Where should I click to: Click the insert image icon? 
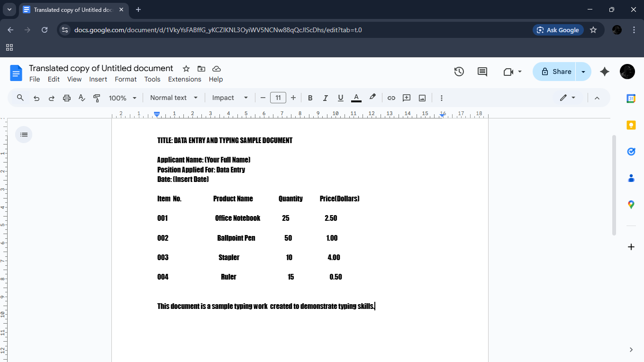point(422,98)
